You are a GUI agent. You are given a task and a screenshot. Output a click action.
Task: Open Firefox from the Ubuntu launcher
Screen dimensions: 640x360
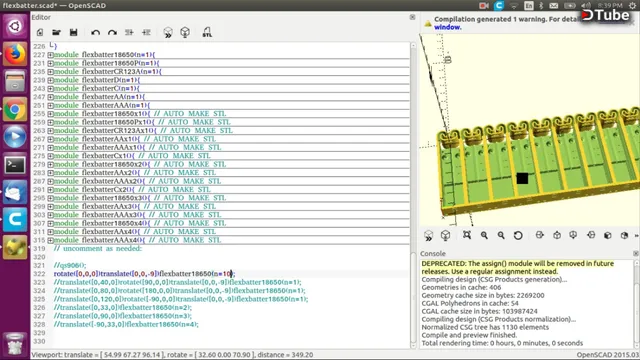(15, 54)
